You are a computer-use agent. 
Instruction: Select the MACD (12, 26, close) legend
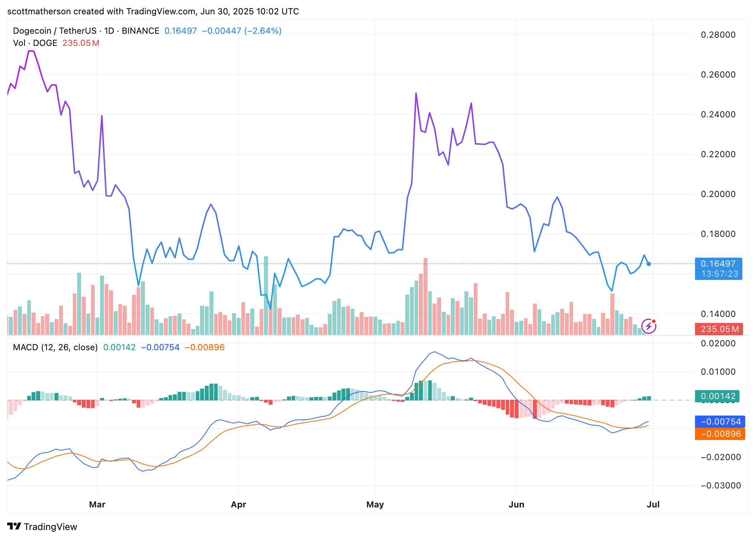tap(55, 347)
